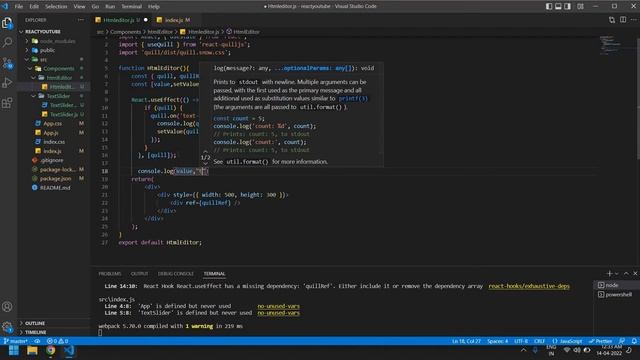
Task: Show previous signature in parameter hint
Action: [x=205, y=151]
